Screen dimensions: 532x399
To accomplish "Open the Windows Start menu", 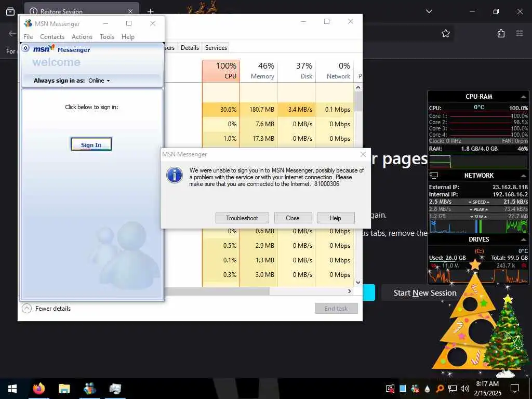I will pyautogui.click(x=12, y=389).
